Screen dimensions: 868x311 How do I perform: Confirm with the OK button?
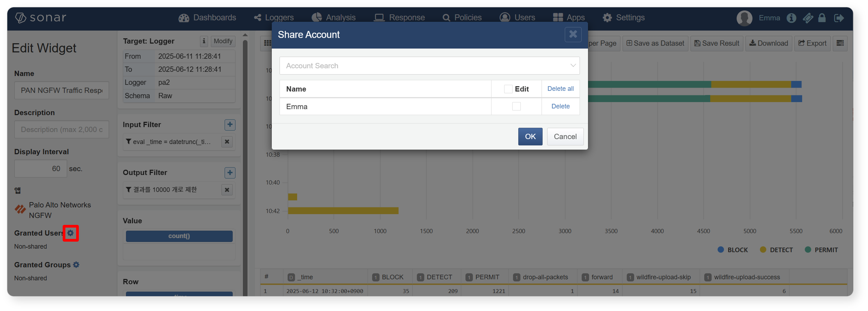[530, 136]
